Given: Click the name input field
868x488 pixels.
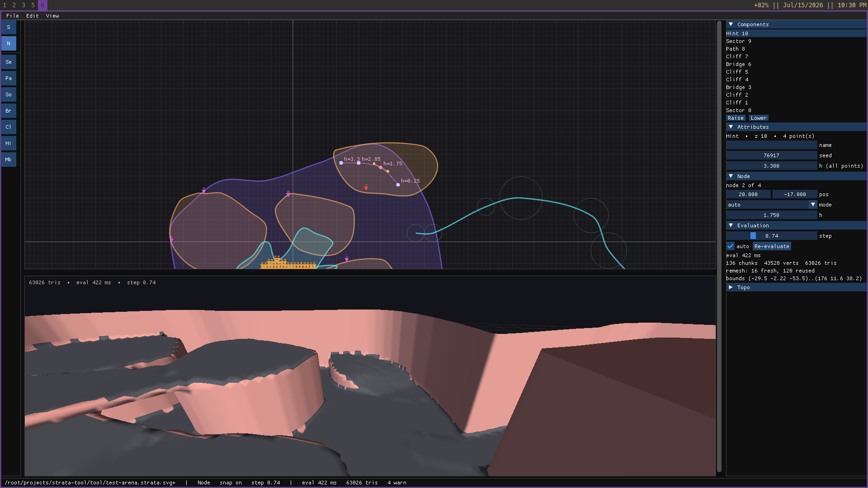Looking at the screenshot, I should click(771, 145).
